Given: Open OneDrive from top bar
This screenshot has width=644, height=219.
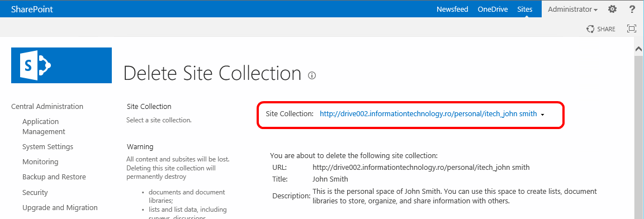Looking at the screenshot, I should coord(493,9).
